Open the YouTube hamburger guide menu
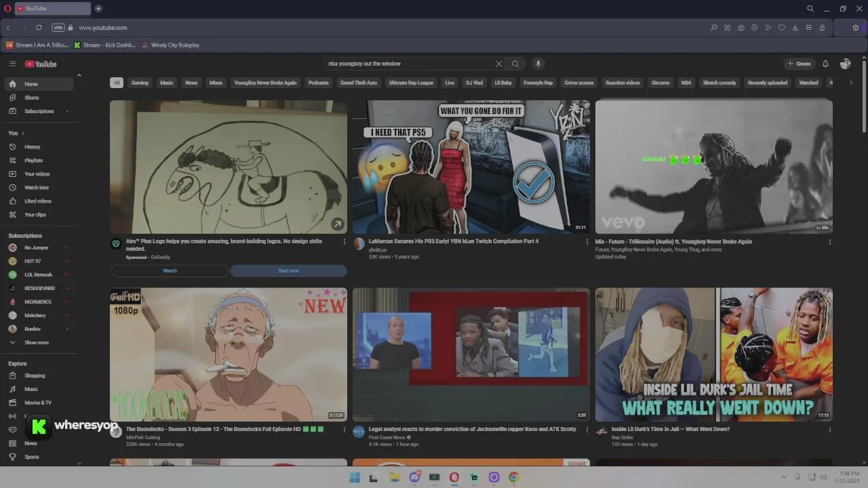This screenshot has width=868, height=488. pos(12,64)
